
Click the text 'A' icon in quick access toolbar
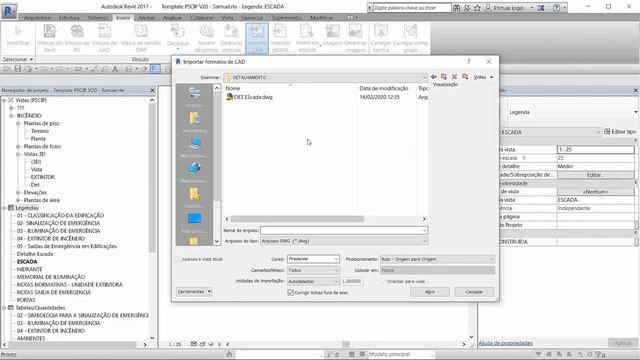[x=115, y=69]
